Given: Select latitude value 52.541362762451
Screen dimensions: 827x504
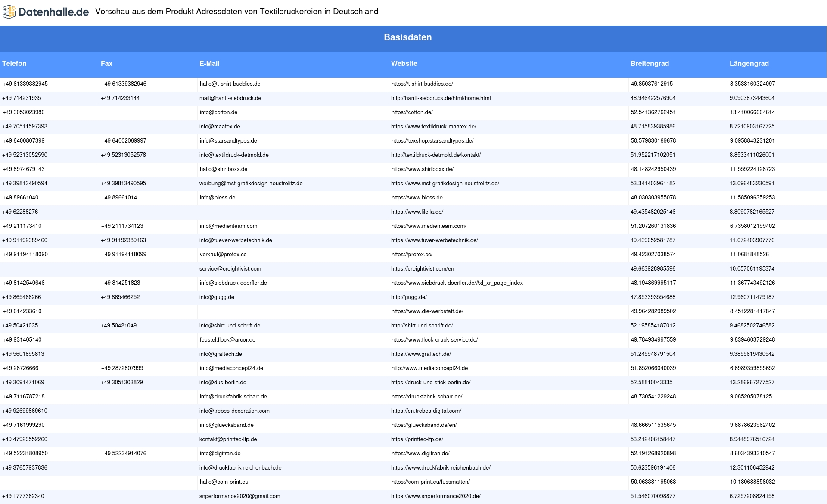Looking at the screenshot, I should click(653, 112).
